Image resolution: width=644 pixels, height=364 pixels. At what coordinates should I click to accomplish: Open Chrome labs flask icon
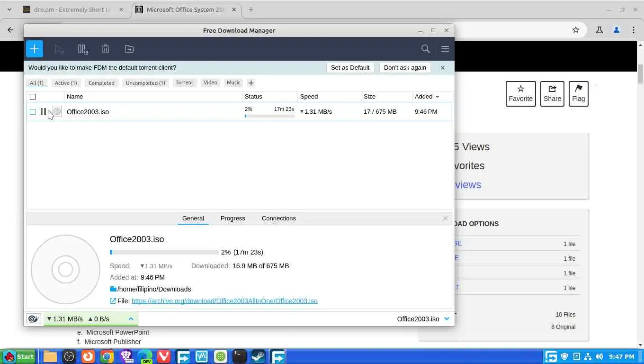[x=599, y=30]
